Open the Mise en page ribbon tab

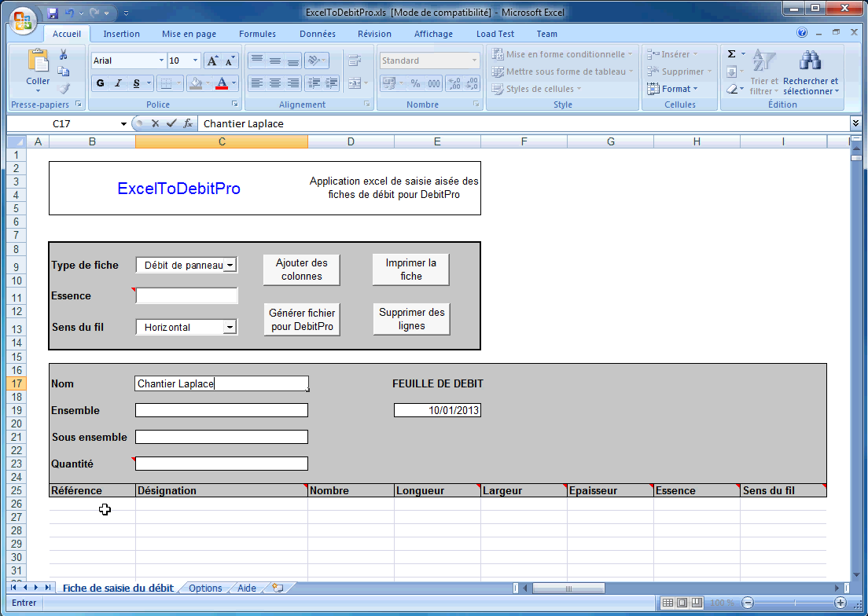[189, 34]
